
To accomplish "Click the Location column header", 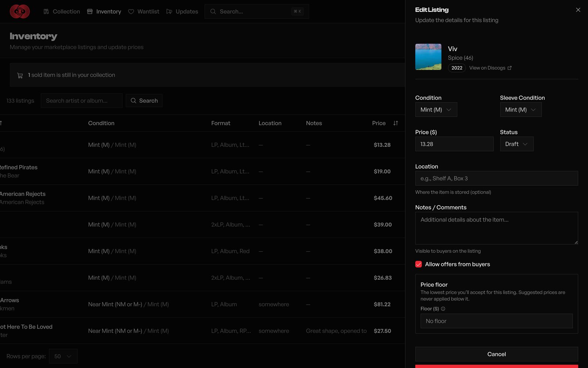I will (270, 123).
